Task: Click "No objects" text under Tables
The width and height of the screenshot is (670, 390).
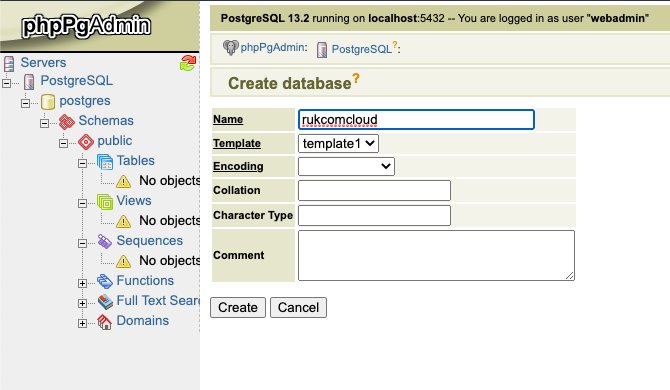Action: (x=170, y=181)
